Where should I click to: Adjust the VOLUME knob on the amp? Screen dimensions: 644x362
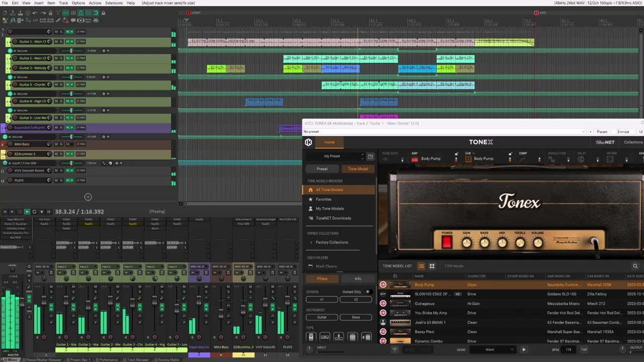point(538,243)
